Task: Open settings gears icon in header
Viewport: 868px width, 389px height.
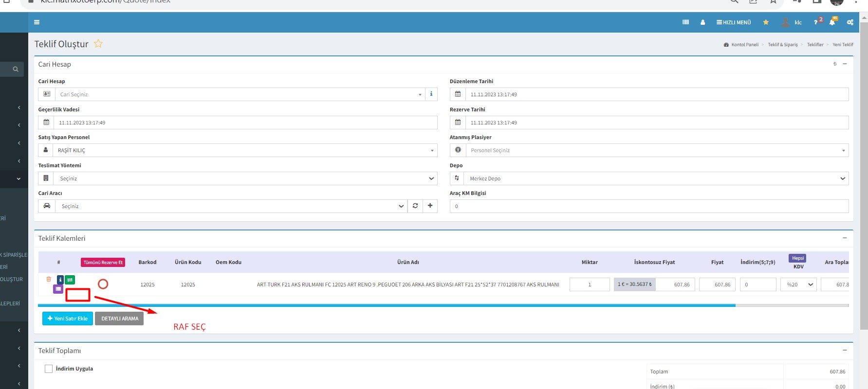Action: tap(850, 22)
